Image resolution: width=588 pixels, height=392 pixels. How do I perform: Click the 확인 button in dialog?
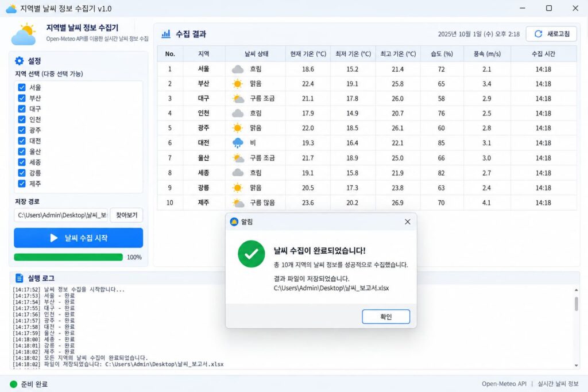[x=386, y=317]
